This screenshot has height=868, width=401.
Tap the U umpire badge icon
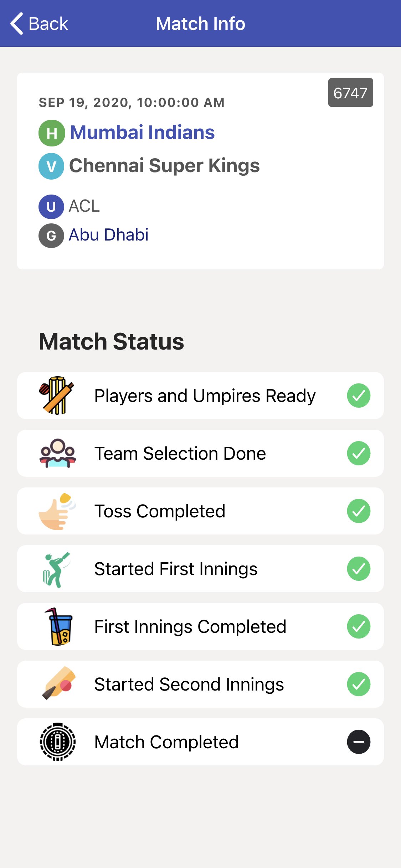(51, 207)
